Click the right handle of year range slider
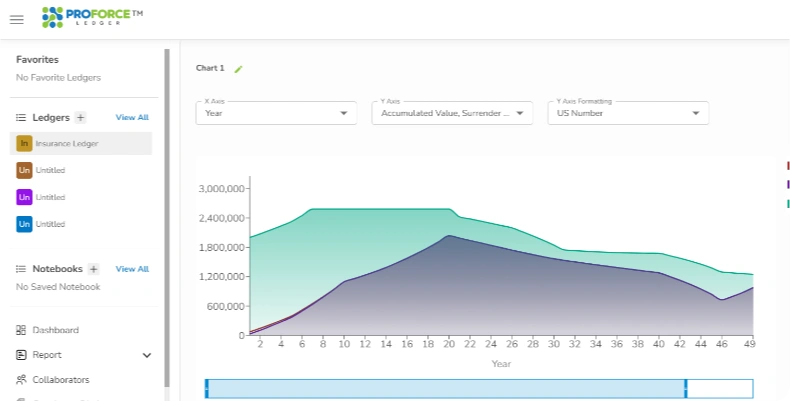The height and width of the screenshot is (401, 790). pyautogui.click(x=685, y=389)
